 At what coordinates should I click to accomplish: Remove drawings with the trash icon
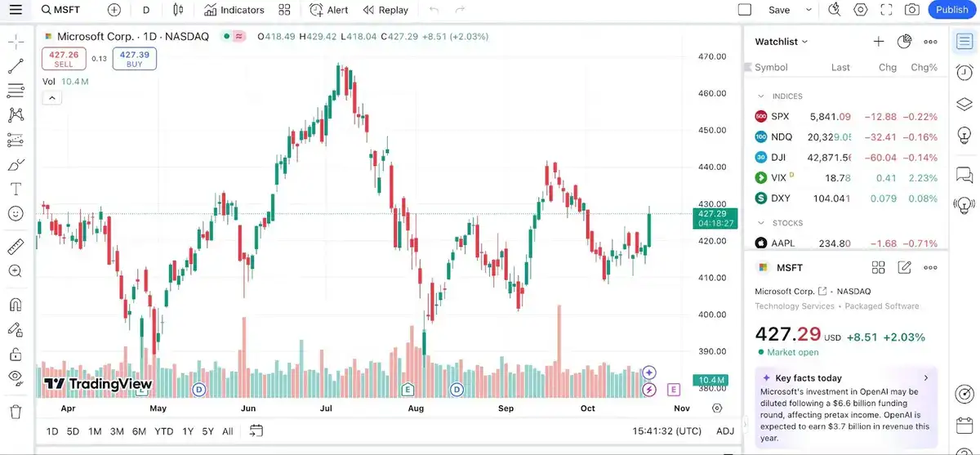click(16, 412)
